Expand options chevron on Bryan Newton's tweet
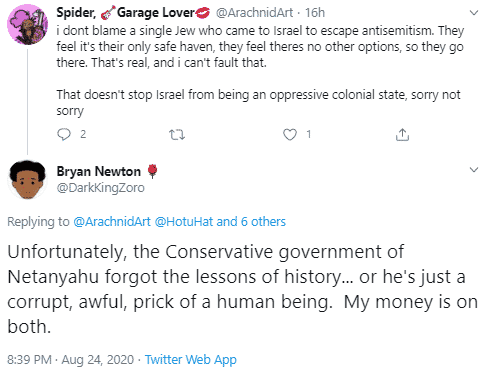Viewport: 487px width, 378px height. [474, 169]
